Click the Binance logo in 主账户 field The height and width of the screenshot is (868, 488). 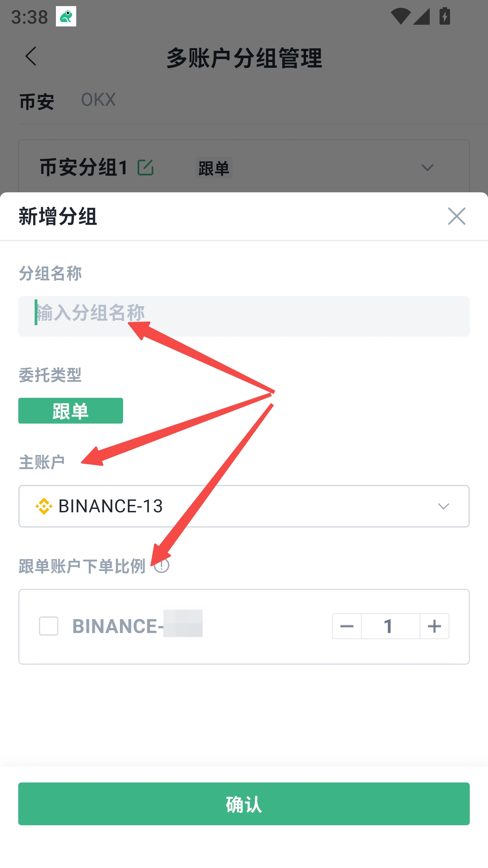click(x=44, y=506)
